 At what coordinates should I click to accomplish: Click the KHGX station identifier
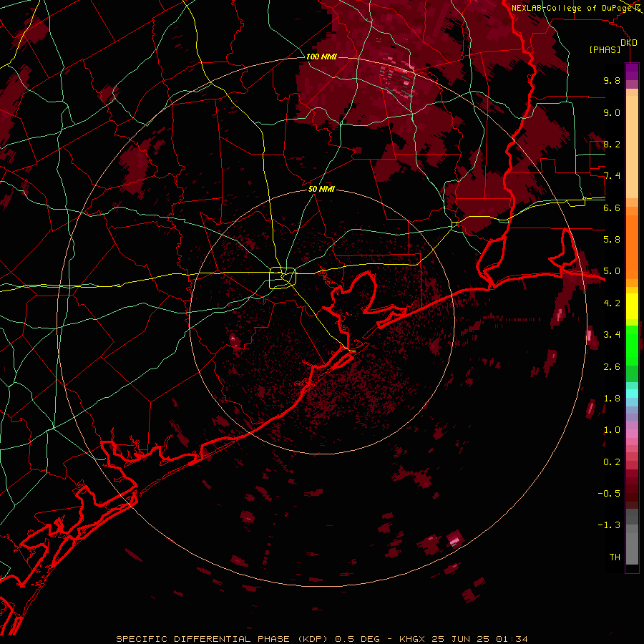coord(413,639)
